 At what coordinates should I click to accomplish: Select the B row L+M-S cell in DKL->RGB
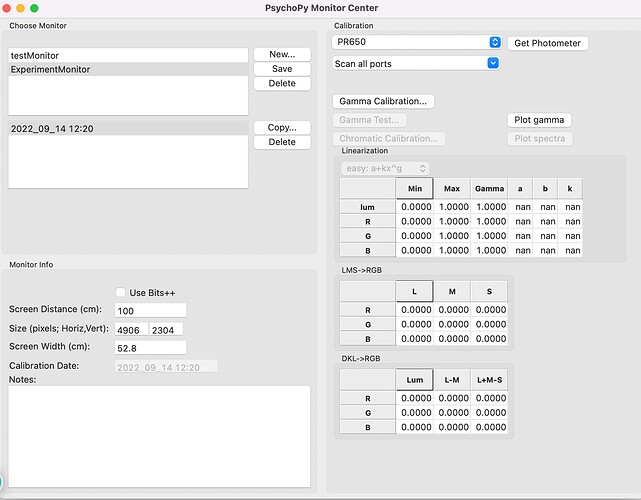pyautogui.click(x=489, y=427)
